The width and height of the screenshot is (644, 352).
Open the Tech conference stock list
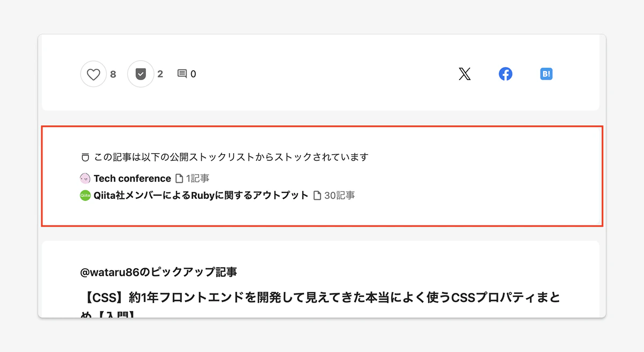pos(133,177)
